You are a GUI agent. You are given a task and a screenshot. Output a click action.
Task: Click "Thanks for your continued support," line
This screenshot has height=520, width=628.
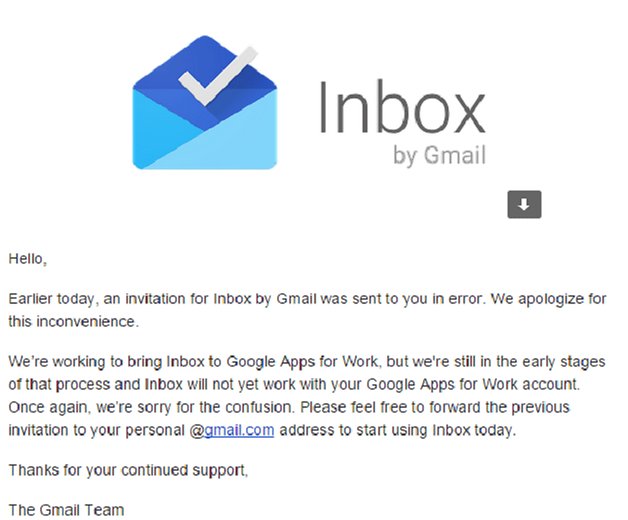click(128, 470)
